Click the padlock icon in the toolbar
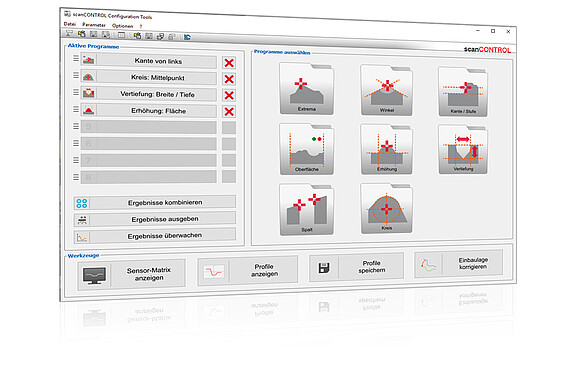 point(172,36)
